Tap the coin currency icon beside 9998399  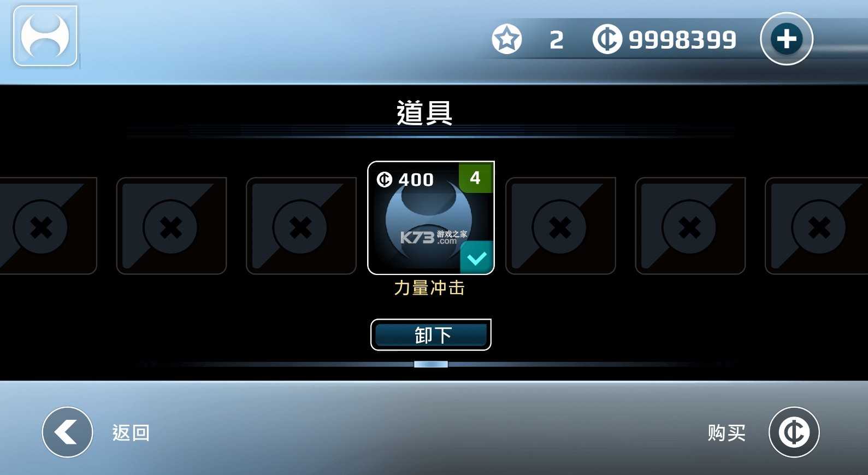pos(607,39)
